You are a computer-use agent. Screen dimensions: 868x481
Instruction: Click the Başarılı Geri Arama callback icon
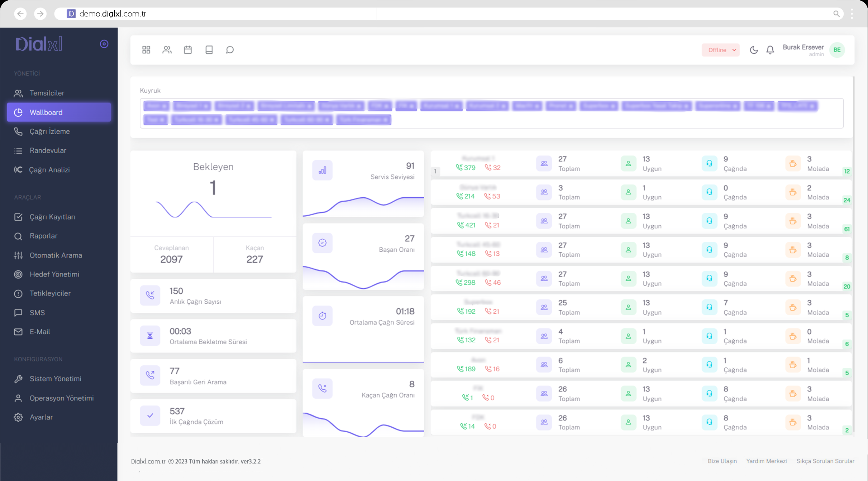tap(150, 375)
